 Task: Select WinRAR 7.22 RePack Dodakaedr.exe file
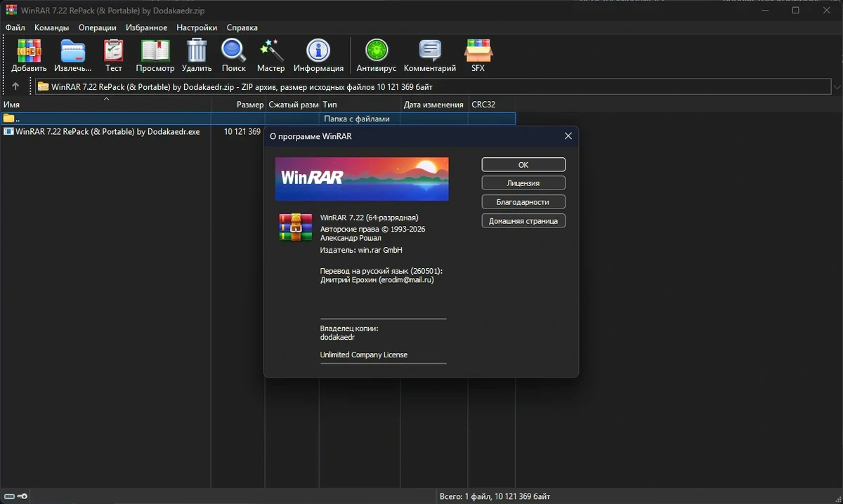[x=101, y=131]
